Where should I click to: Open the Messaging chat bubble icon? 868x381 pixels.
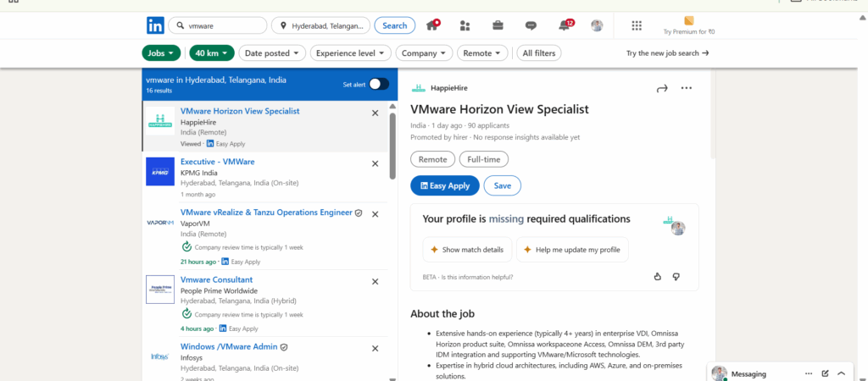tap(531, 25)
